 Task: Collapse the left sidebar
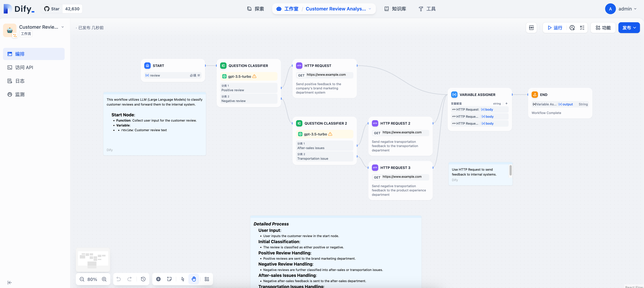[9, 282]
